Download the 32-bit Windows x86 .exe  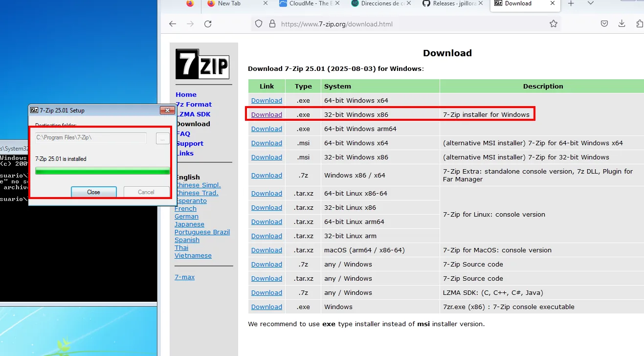point(266,114)
